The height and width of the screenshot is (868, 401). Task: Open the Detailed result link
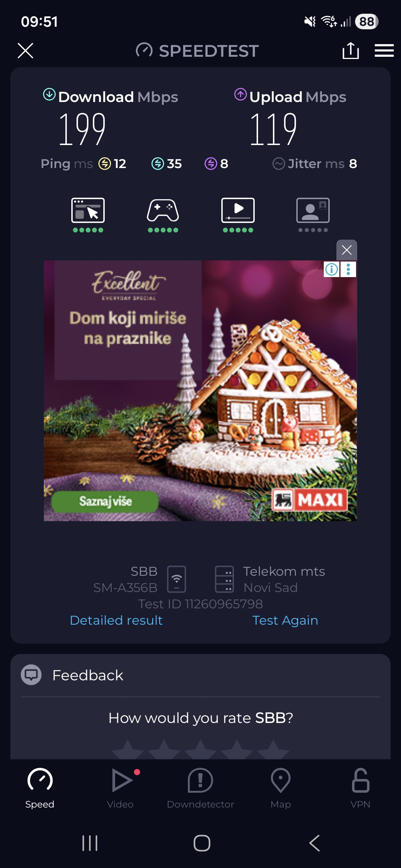pos(116,620)
